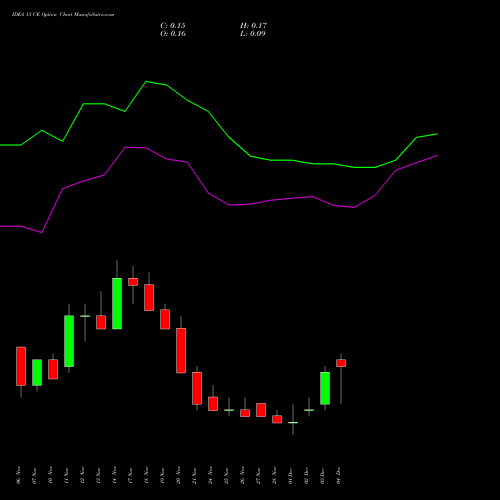The width and height of the screenshot is (500, 500).
Task: Select the close value 'C: 0.15'
Action: click(x=173, y=26)
